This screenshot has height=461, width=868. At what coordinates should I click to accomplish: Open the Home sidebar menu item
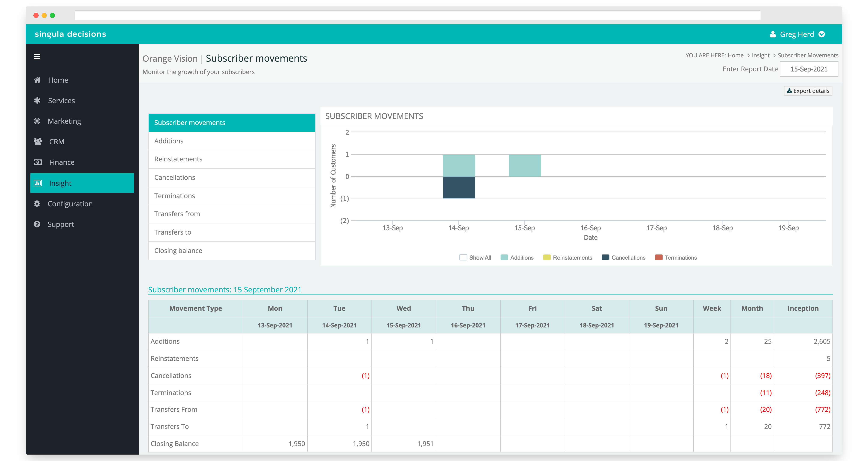(82, 80)
